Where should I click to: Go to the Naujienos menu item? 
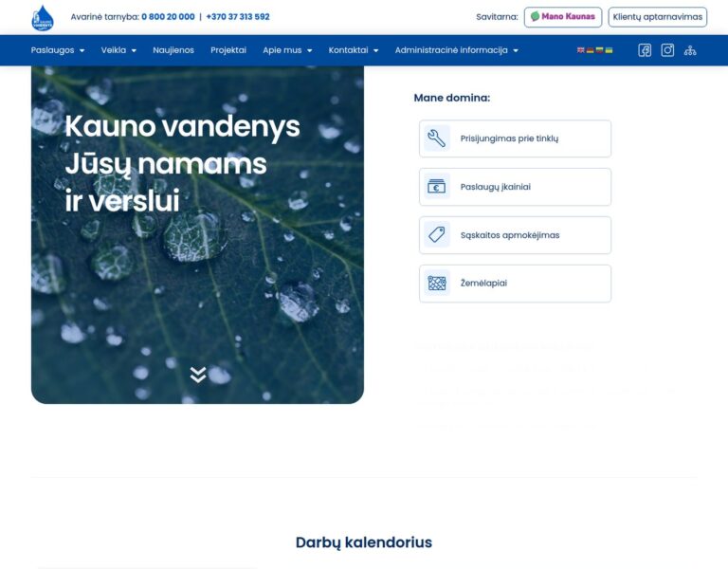[x=173, y=50]
